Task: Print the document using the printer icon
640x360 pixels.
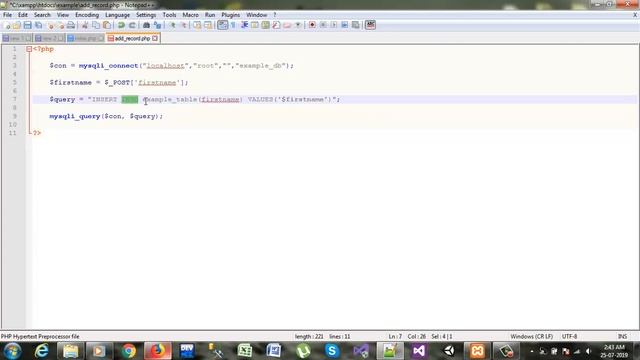Action: (71, 25)
